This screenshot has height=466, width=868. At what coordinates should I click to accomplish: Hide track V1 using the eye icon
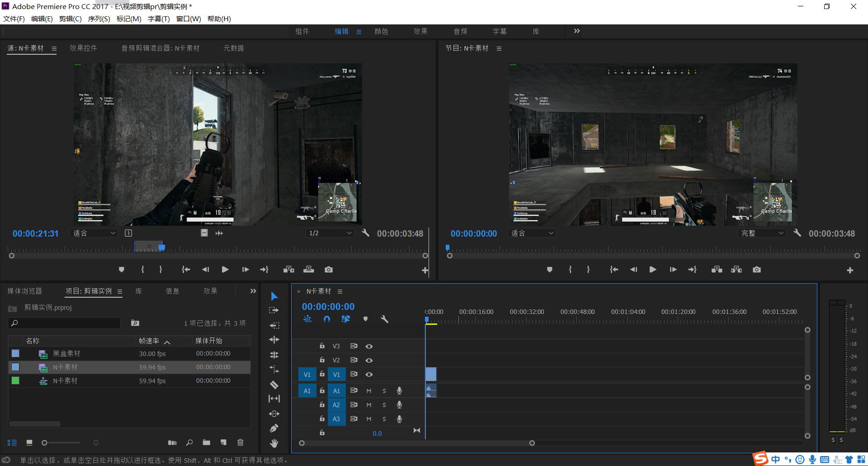[x=369, y=375]
